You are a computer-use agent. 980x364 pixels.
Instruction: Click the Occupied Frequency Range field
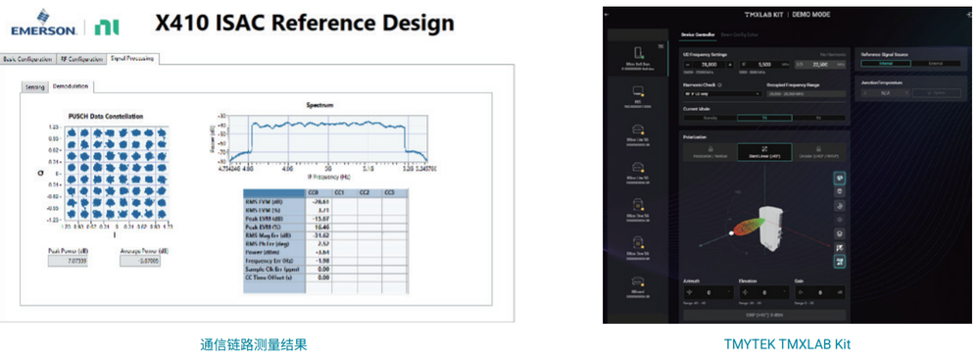806,94
